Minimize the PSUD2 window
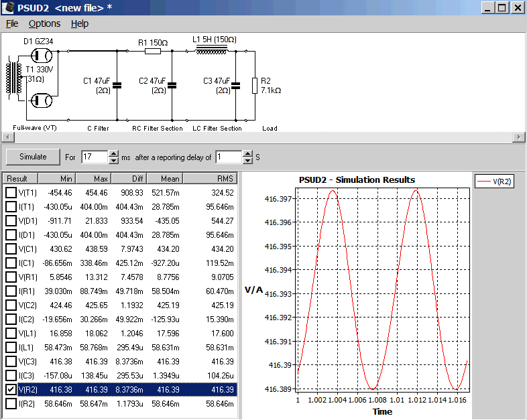 488,8
